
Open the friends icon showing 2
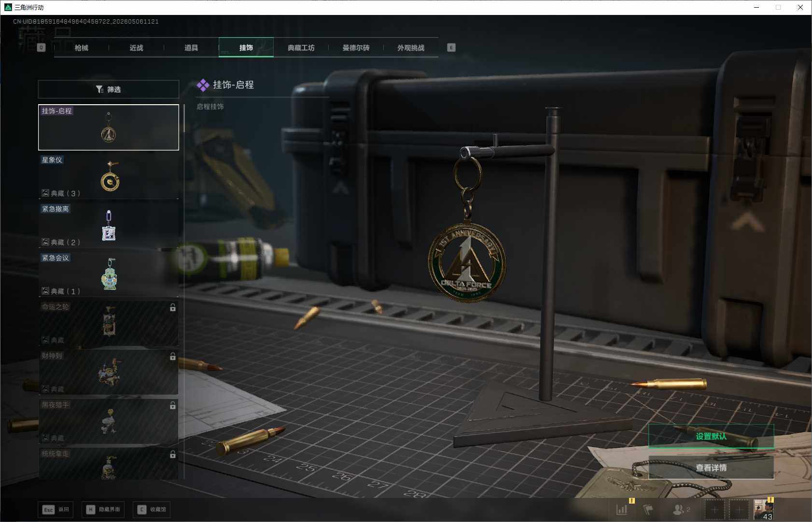[681, 509]
